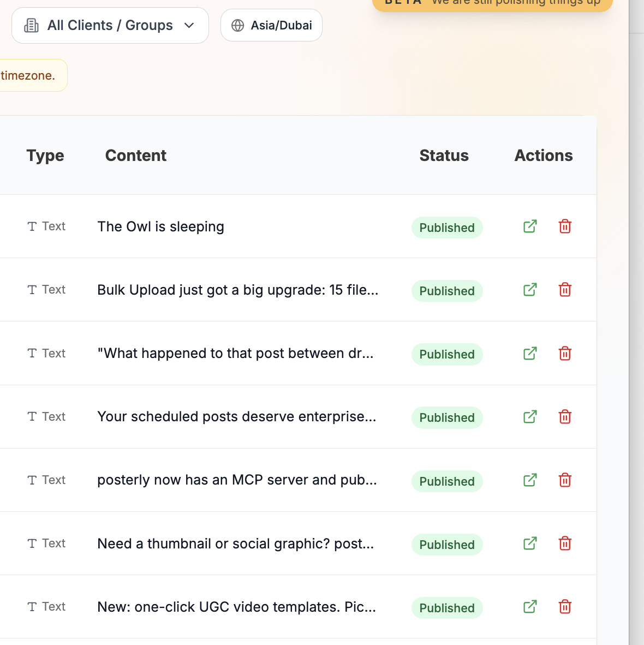Click the Published badge on "The Owl is sleeping"
Image resolution: width=644 pixels, height=645 pixels.
pyautogui.click(x=447, y=228)
